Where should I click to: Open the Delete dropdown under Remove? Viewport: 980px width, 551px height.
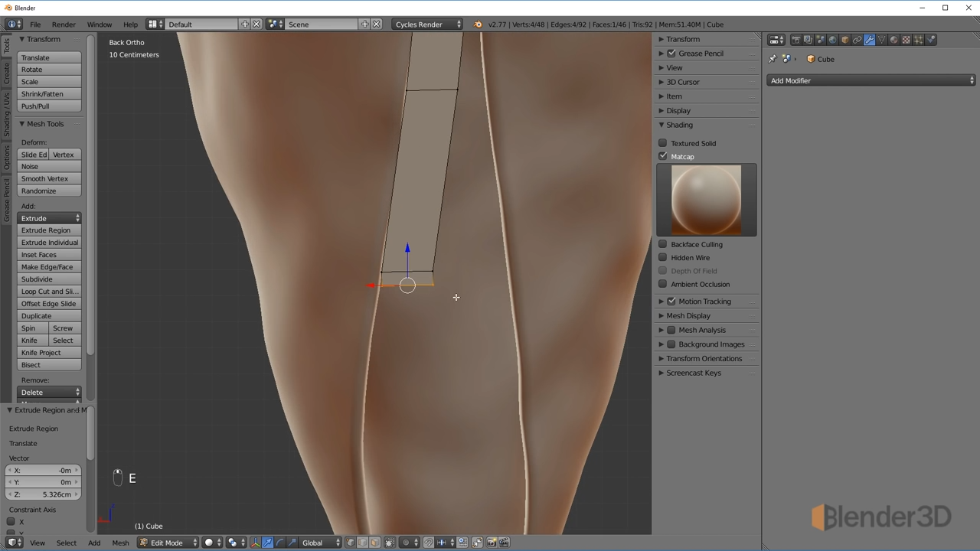50,393
